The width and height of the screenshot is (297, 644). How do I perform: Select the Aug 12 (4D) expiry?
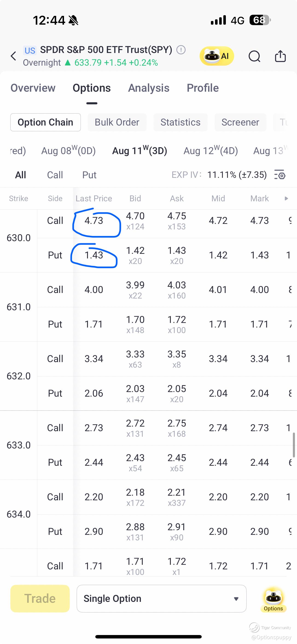click(210, 151)
